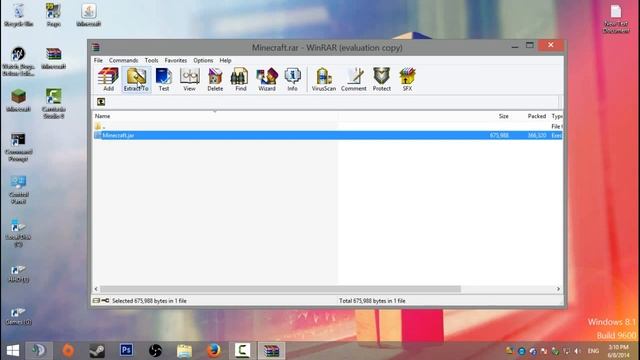
Task: Click the scroll right arrow
Action: (558, 289)
